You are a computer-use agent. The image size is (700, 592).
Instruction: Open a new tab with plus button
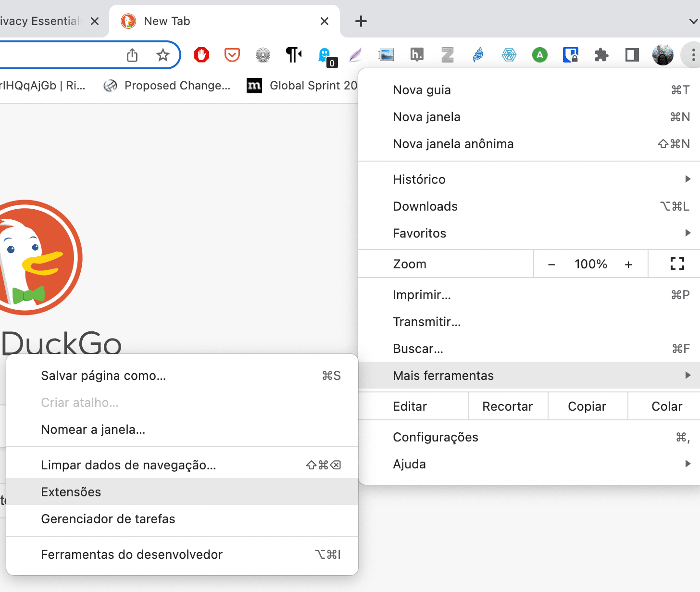[361, 21]
